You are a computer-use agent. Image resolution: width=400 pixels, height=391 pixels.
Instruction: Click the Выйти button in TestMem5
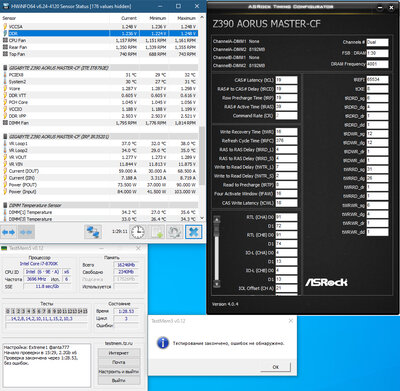point(119,380)
